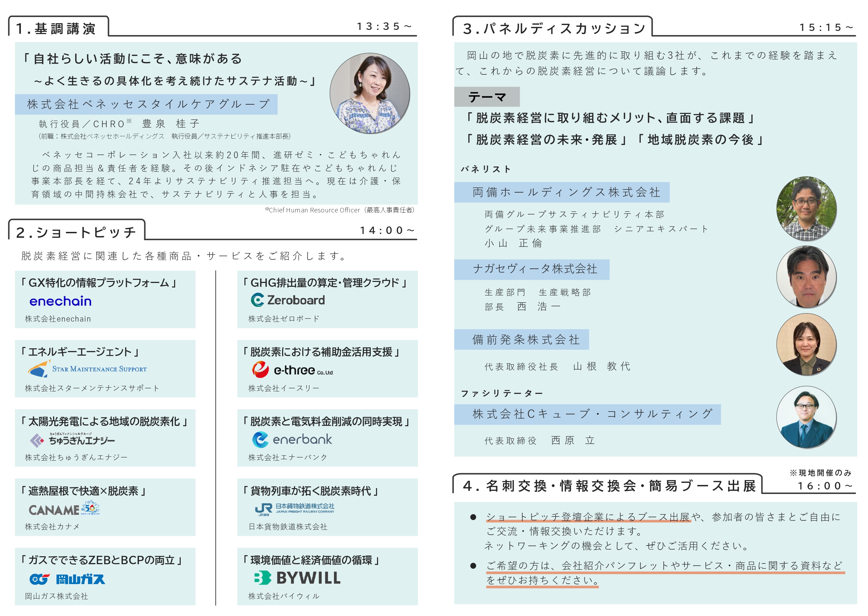
Task: Click the Star Maintenance Support logo
Action: [x=87, y=369]
